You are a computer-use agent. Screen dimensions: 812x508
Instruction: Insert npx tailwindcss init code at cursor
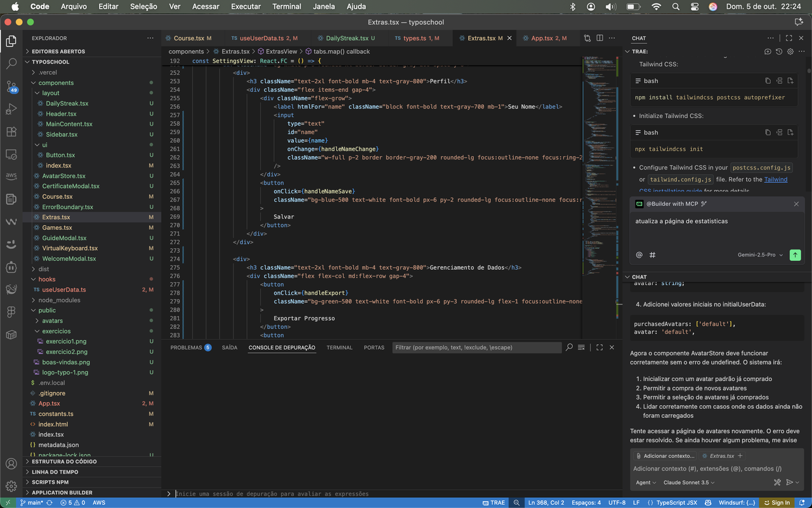[x=778, y=133]
